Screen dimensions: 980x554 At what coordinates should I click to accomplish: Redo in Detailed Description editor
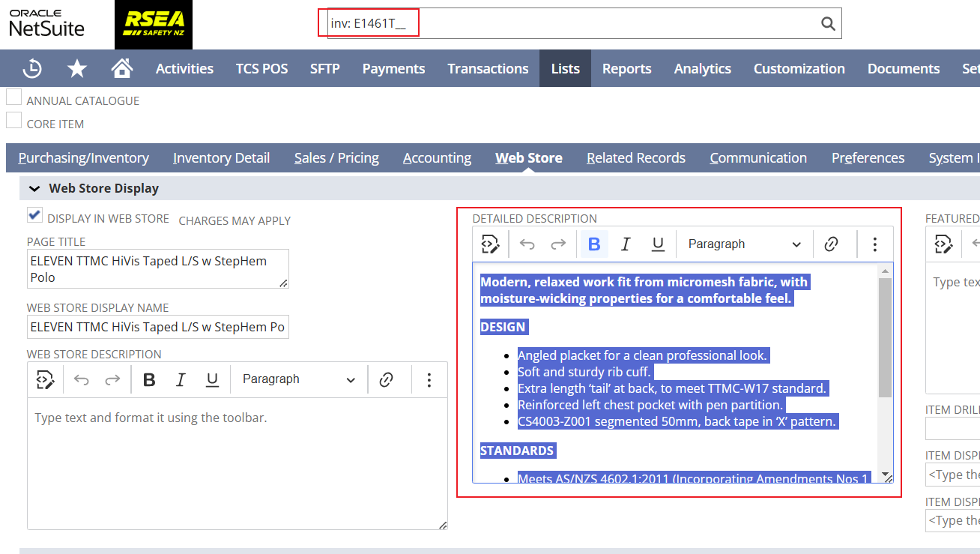pyautogui.click(x=558, y=244)
